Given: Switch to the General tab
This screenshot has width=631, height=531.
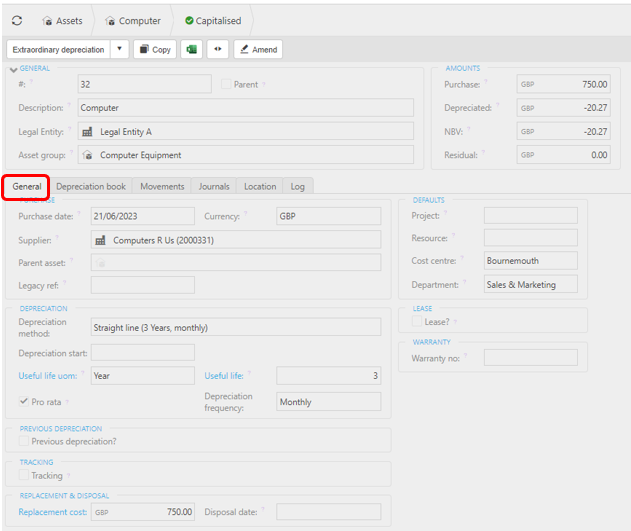Looking at the screenshot, I should coord(27,187).
